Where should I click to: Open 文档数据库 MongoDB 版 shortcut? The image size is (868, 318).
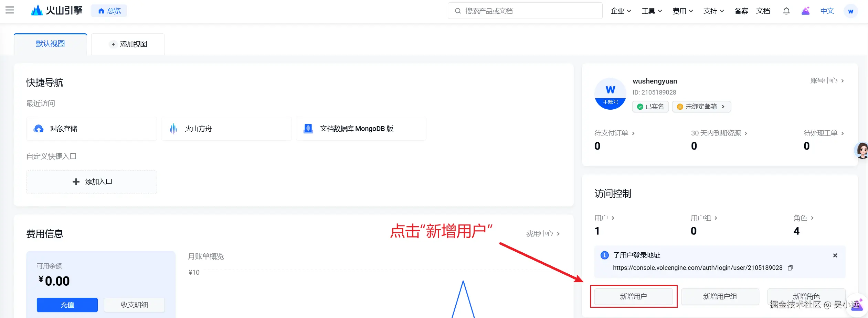click(x=361, y=129)
